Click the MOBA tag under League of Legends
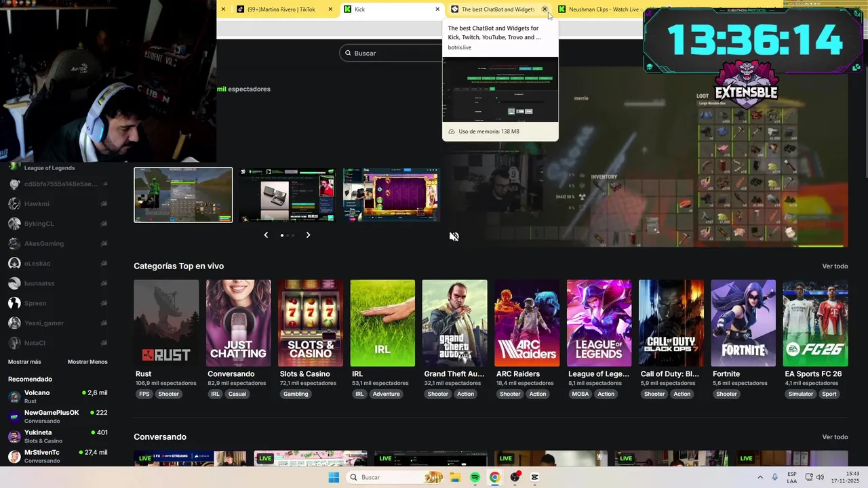Image resolution: width=868 pixels, height=488 pixels. click(x=580, y=394)
